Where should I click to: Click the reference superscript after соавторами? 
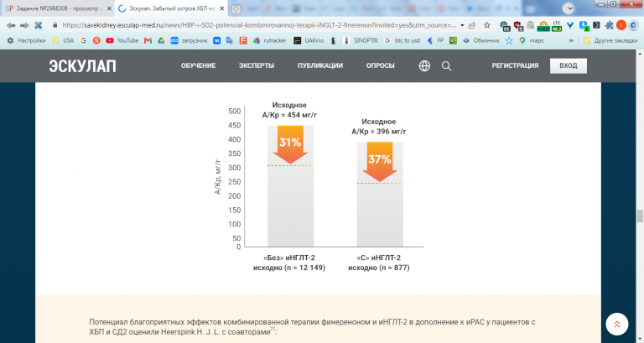pos(273,329)
